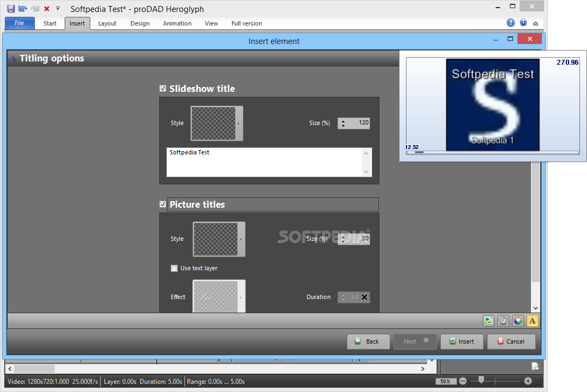Click the 50% zoom value field
The image size is (587, 392).
446,382
